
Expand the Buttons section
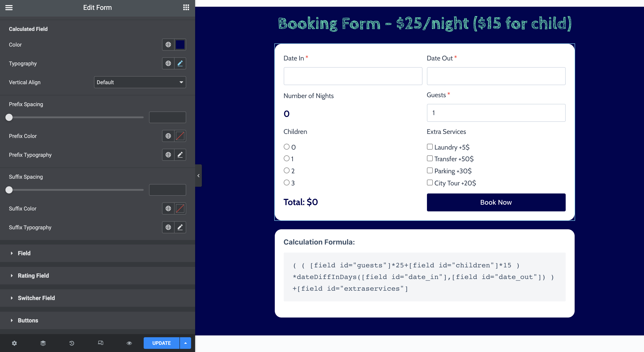tap(28, 320)
